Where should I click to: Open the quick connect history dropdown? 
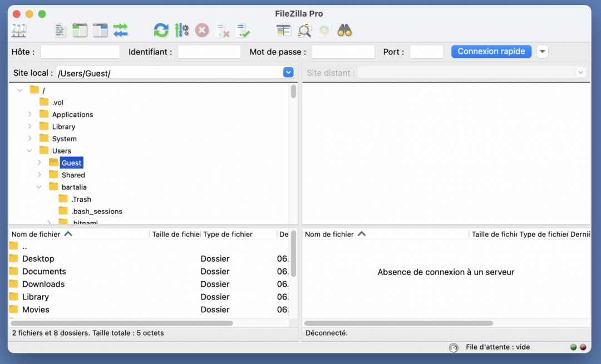(x=543, y=52)
